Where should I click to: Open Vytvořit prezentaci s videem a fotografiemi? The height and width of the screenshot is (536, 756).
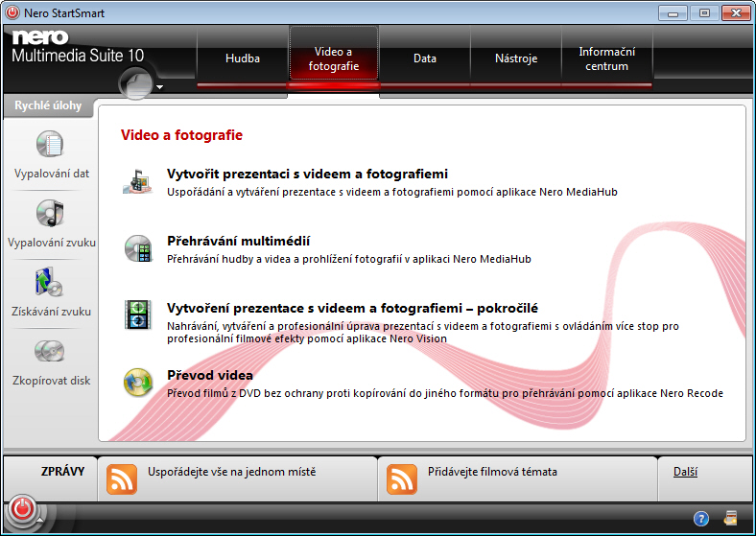point(308,174)
